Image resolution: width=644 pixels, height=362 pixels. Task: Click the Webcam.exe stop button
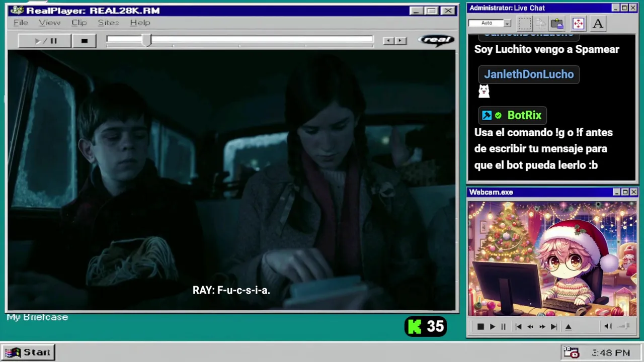[x=480, y=327]
